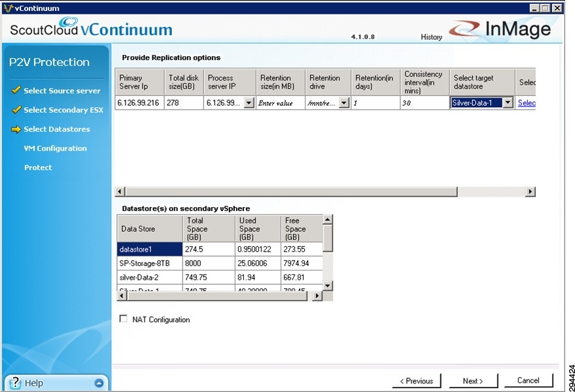Image resolution: width=575 pixels, height=392 pixels.
Task: Go to Select Secondary ESX step
Action: (63, 110)
